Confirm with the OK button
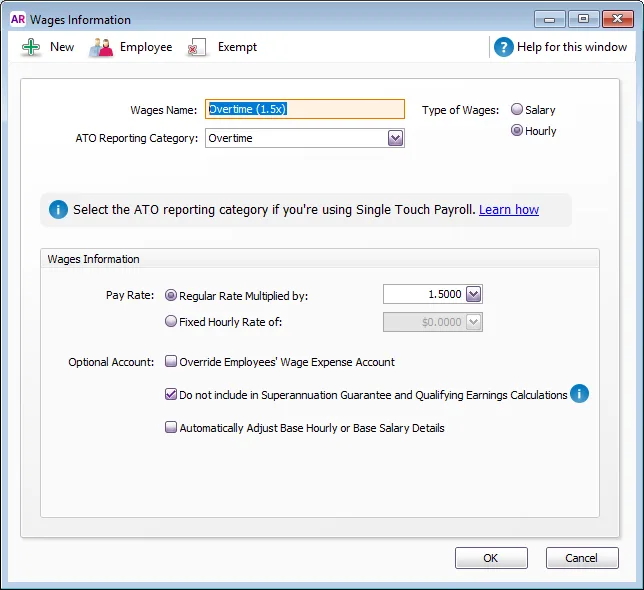This screenshot has height=590, width=644. [491, 558]
